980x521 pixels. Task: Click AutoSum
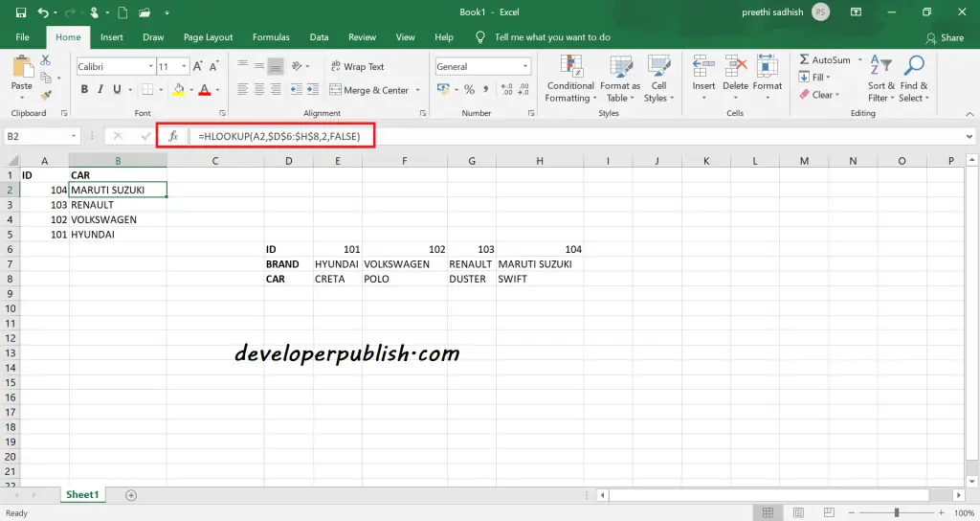825,60
